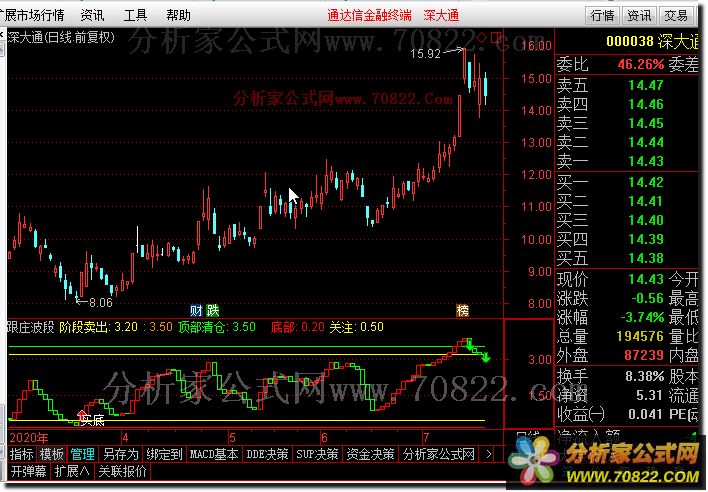Click the 底部: 0.20 value
The height and width of the screenshot is (492, 708).
coord(298,326)
